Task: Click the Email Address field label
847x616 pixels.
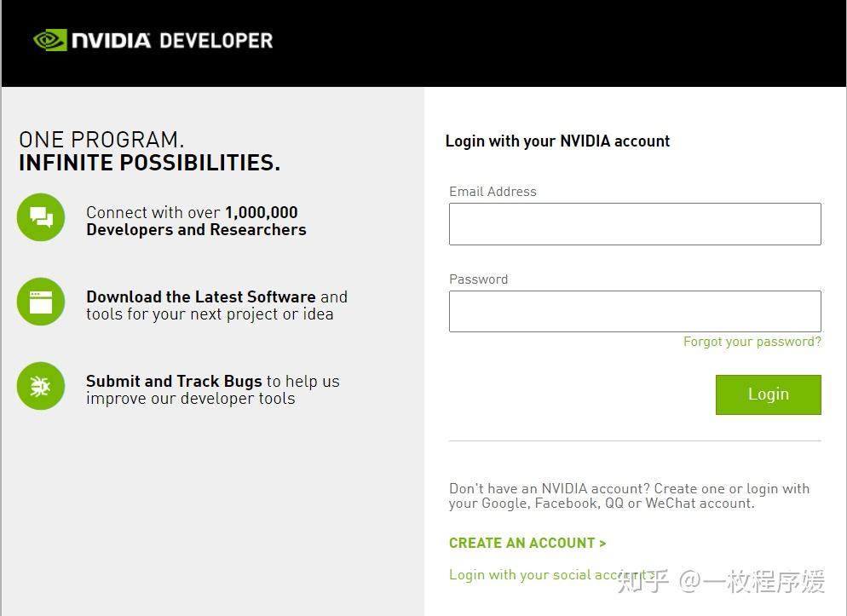Action: pos(493,192)
